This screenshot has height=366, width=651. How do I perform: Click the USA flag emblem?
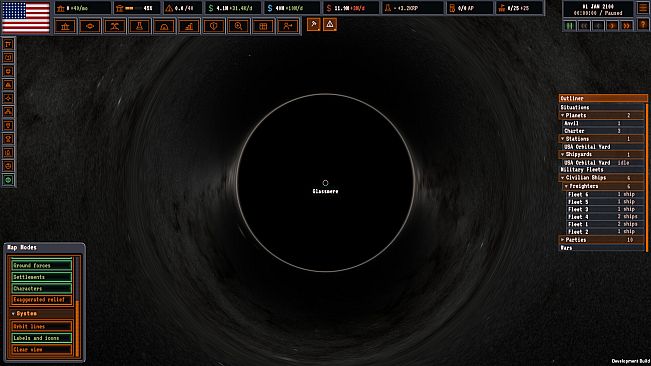pos(26,17)
